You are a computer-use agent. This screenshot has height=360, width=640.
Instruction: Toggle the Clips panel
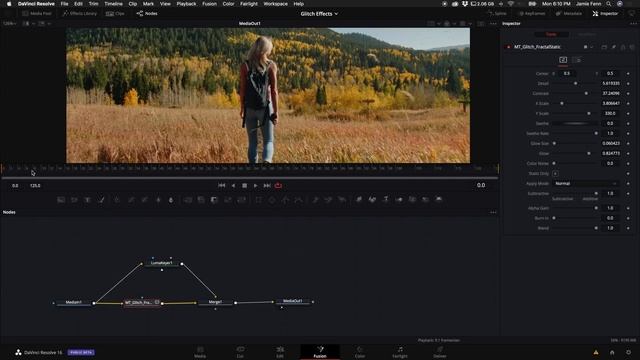(x=115, y=13)
